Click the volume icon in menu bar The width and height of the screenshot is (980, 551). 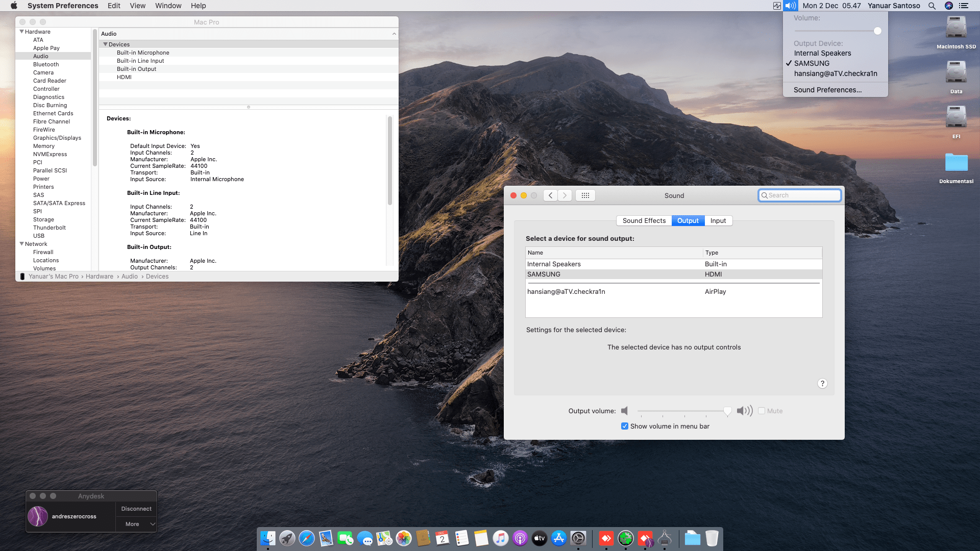pos(790,6)
